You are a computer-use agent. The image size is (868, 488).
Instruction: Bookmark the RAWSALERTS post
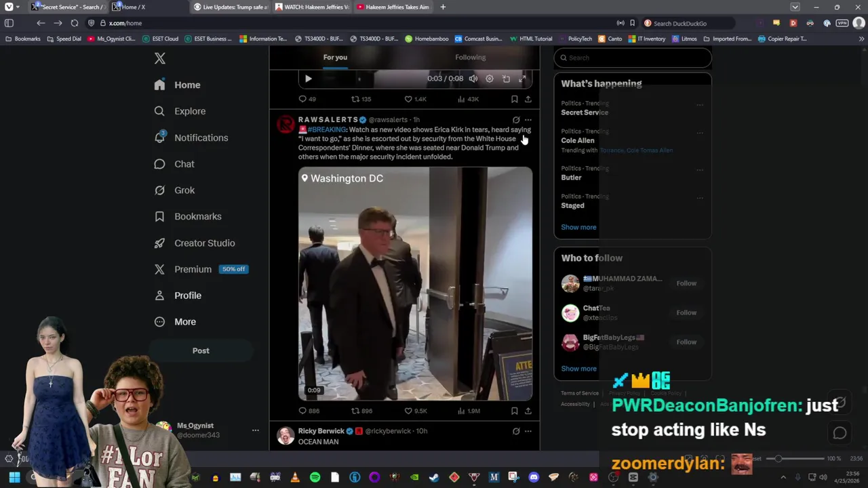(x=515, y=411)
